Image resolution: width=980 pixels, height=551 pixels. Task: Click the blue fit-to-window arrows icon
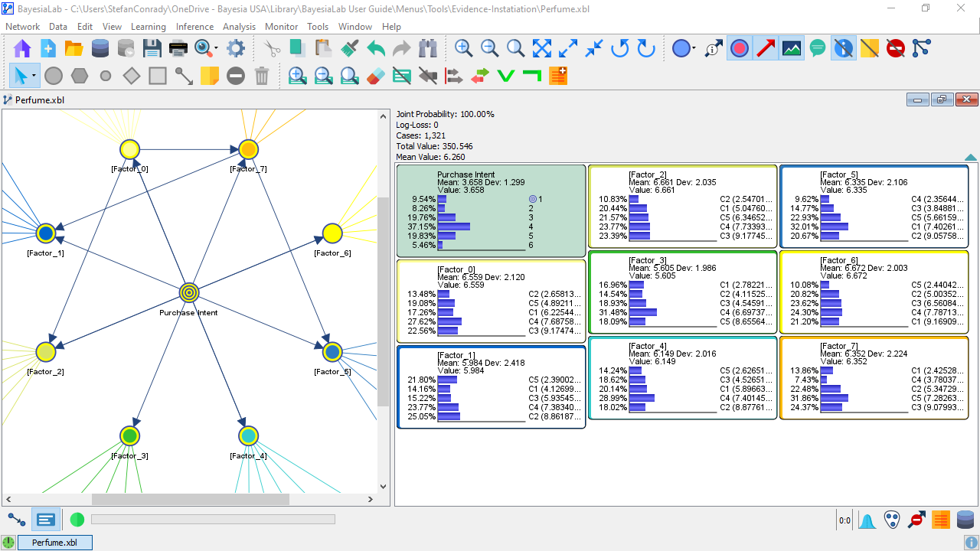click(x=542, y=49)
